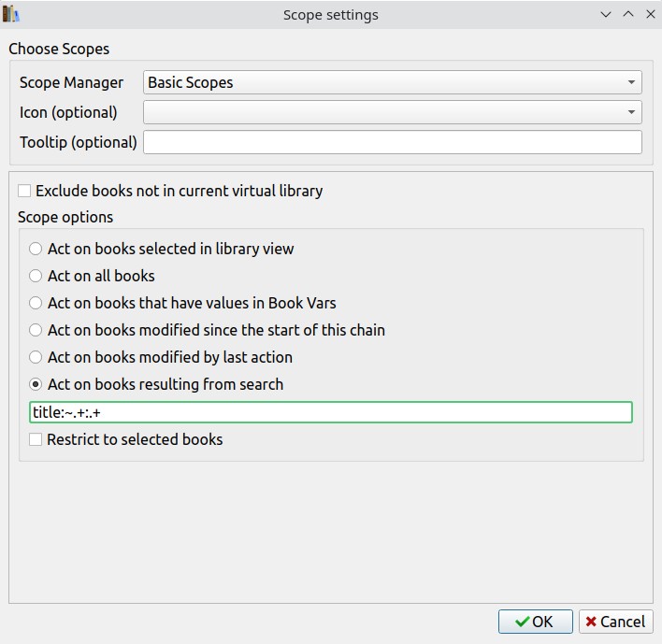Image resolution: width=662 pixels, height=644 pixels.
Task: Click the calibre books icon in title bar
Action: coord(11,14)
